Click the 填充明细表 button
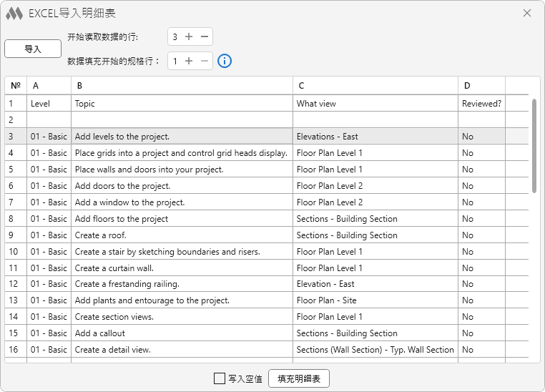Screen dimensions: 545x392 click(298, 378)
